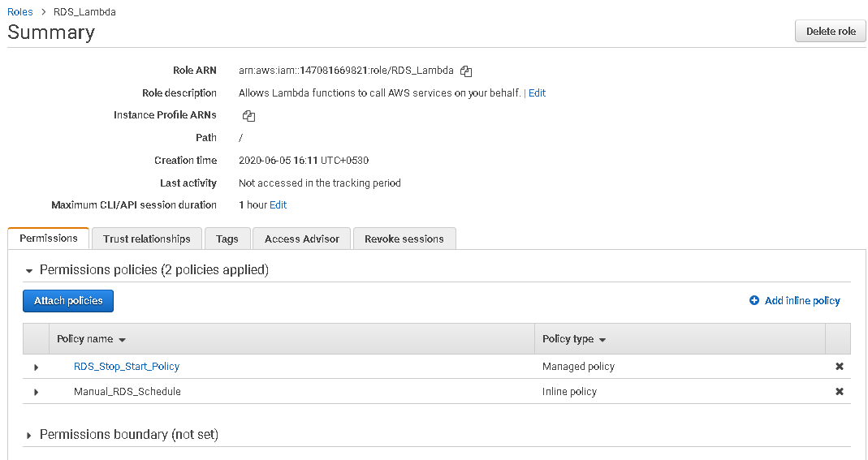Sort by the Policy name column
868x460 pixels.
tap(91, 339)
